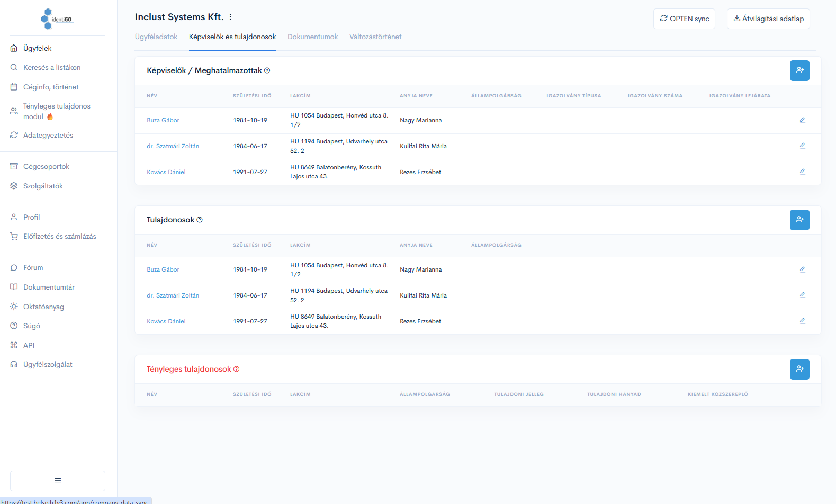Add a new owner in Tulajdonosok section
836x504 pixels.
799,220
